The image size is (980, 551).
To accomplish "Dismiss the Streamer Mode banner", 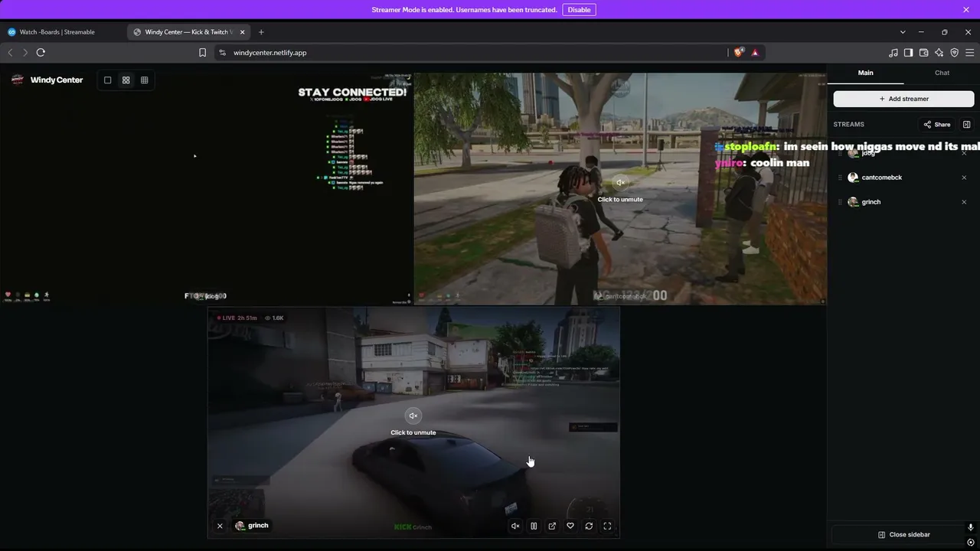I will click(966, 10).
